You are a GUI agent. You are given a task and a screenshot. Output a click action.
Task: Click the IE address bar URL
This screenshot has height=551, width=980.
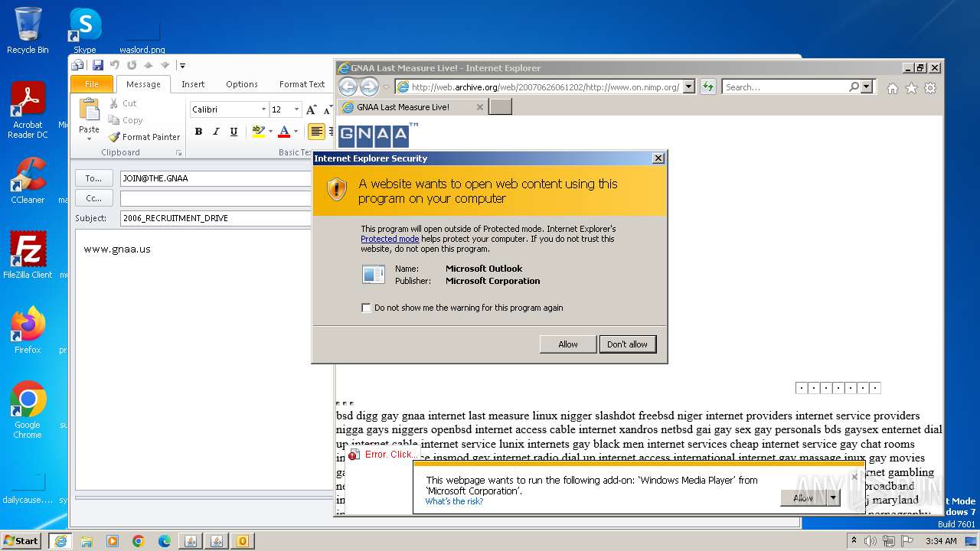coord(545,87)
